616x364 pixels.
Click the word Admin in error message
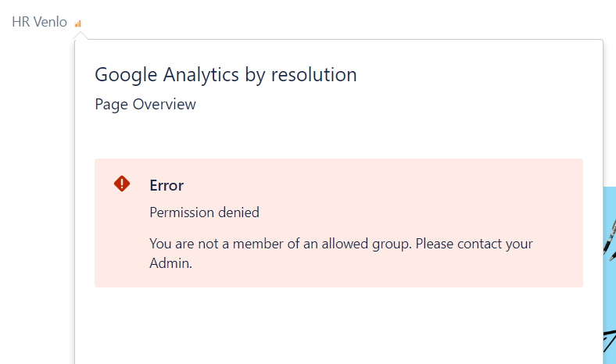click(x=169, y=263)
